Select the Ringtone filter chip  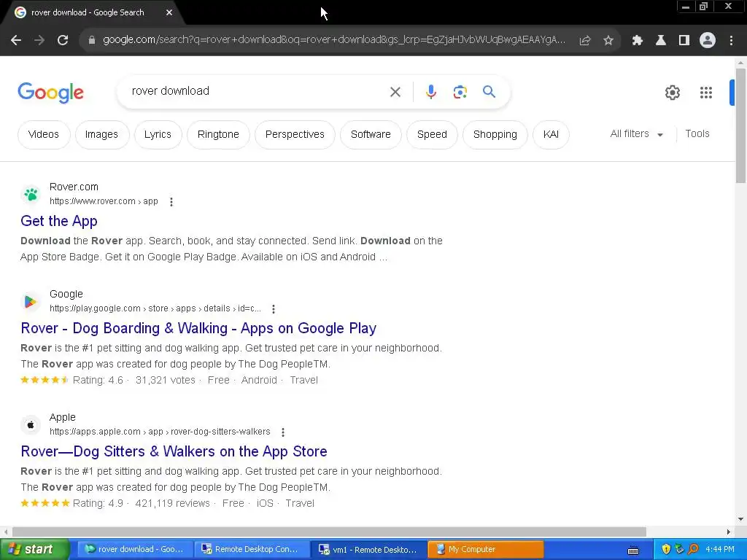pos(218,134)
